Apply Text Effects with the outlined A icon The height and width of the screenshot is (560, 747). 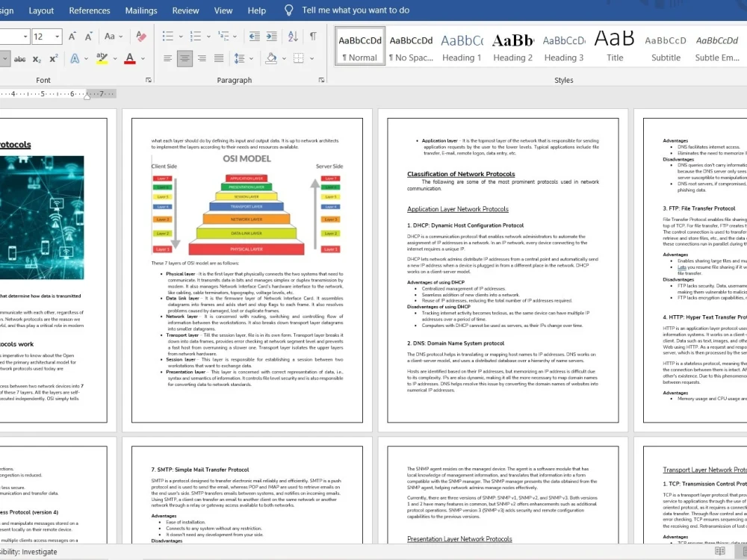coord(75,58)
